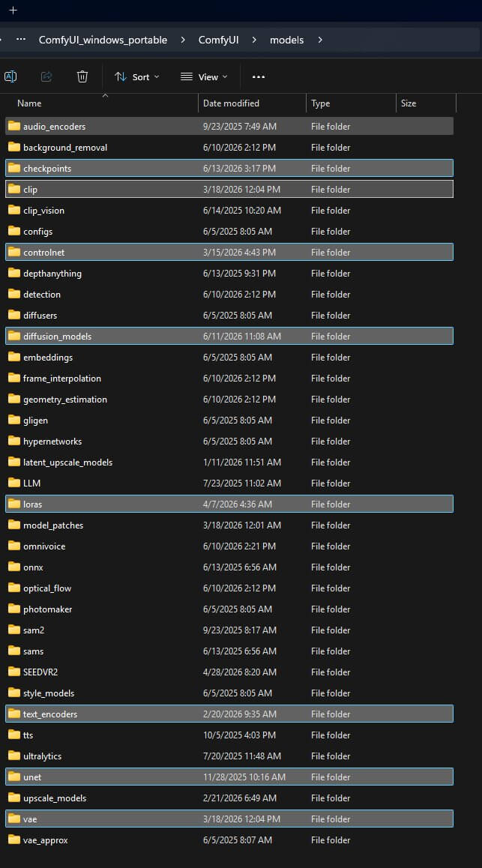Click the loras folder icon

[x=14, y=504]
